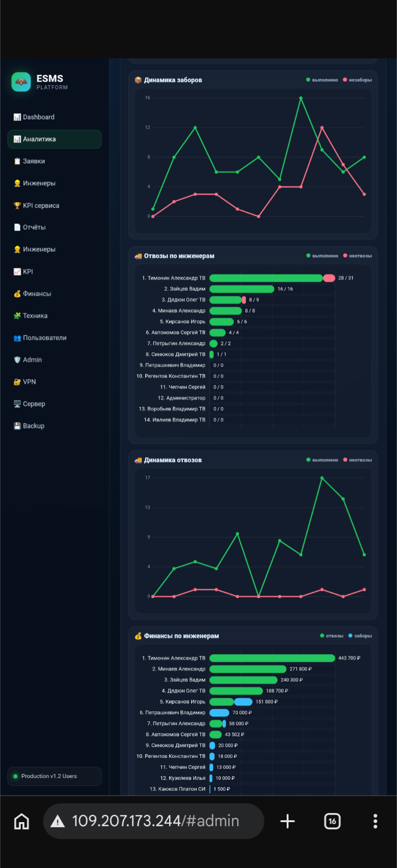Click the '151 800 ₽' value for Кирсанов
The height and width of the screenshot is (868, 397).
[x=267, y=701]
